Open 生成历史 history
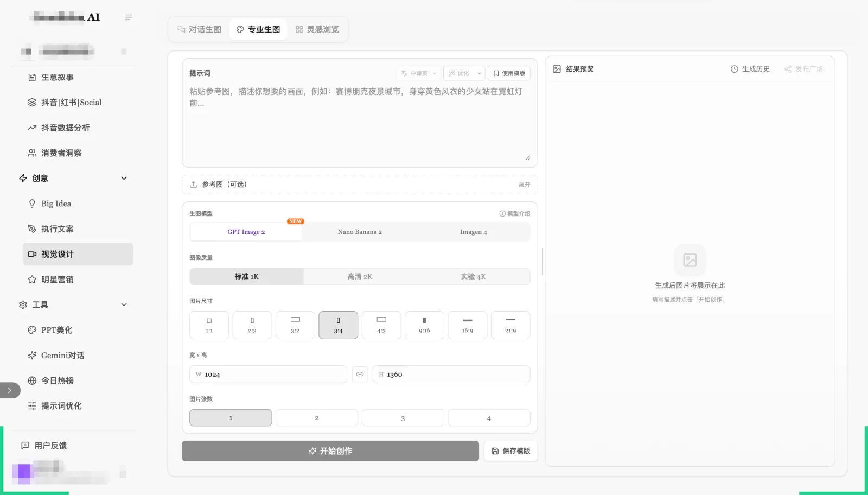Screen dimensions: 868x495 750,69
